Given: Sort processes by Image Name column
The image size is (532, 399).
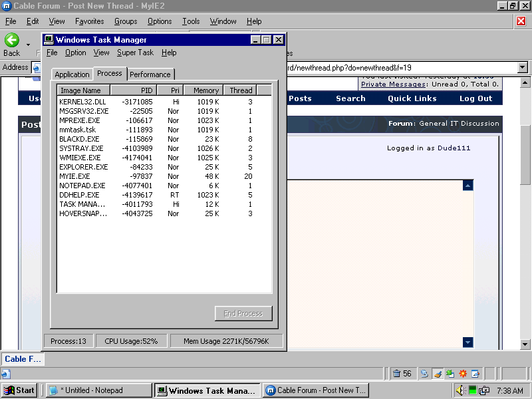Looking at the screenshot, I should point(84,90).
